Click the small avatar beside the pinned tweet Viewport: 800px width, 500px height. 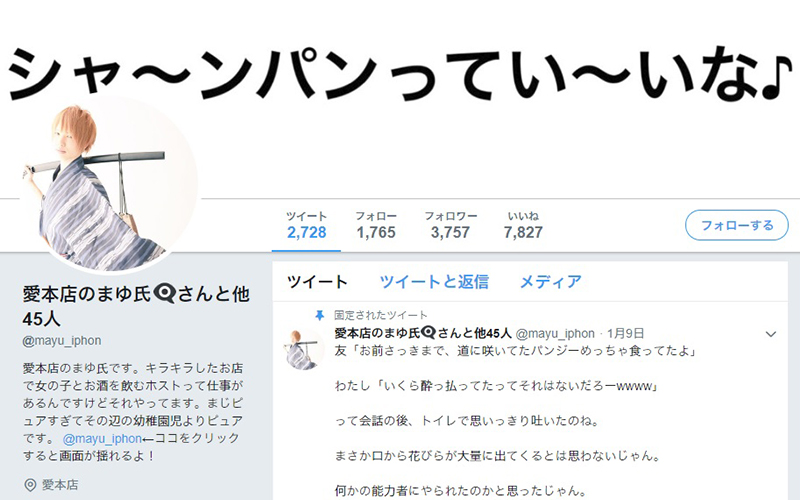pos(304,349)
